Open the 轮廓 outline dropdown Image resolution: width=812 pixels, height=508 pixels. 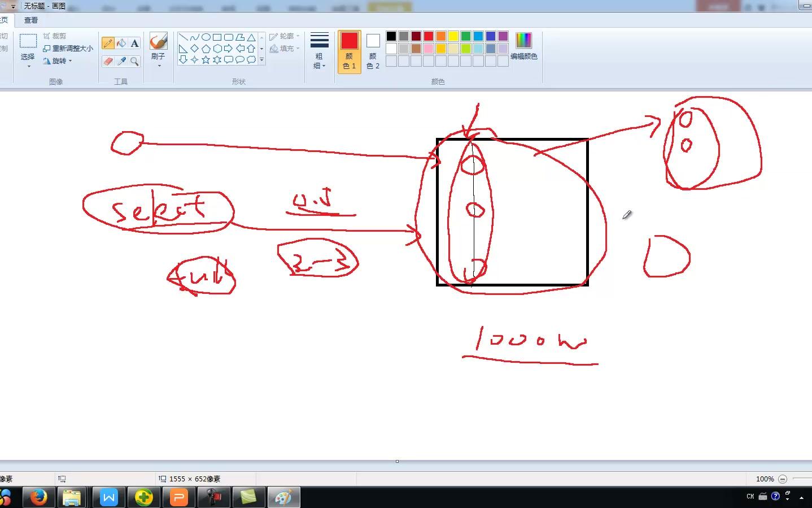pyautogui.click(x=285, y=36)
